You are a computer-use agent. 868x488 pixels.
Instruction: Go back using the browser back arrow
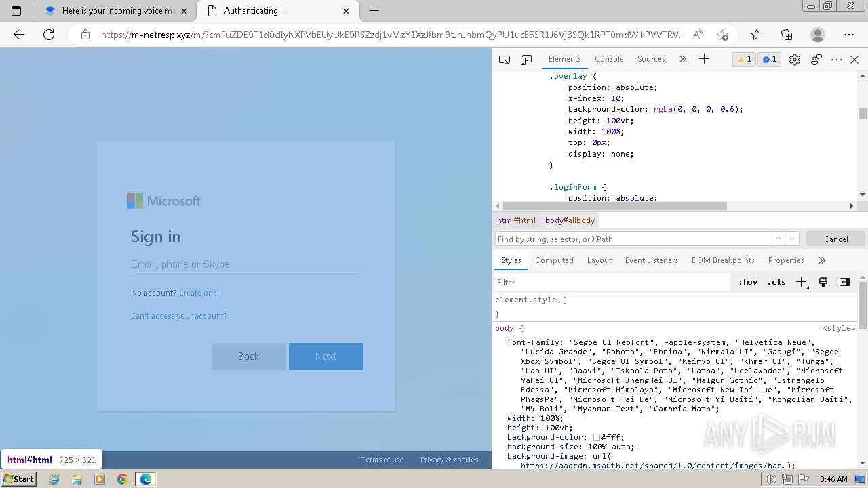point(19,35)
